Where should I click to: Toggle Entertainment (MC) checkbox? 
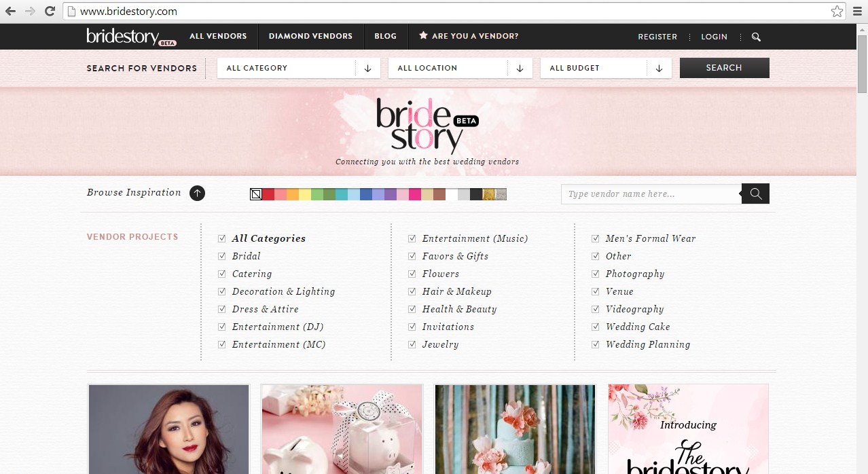(222, 344)
